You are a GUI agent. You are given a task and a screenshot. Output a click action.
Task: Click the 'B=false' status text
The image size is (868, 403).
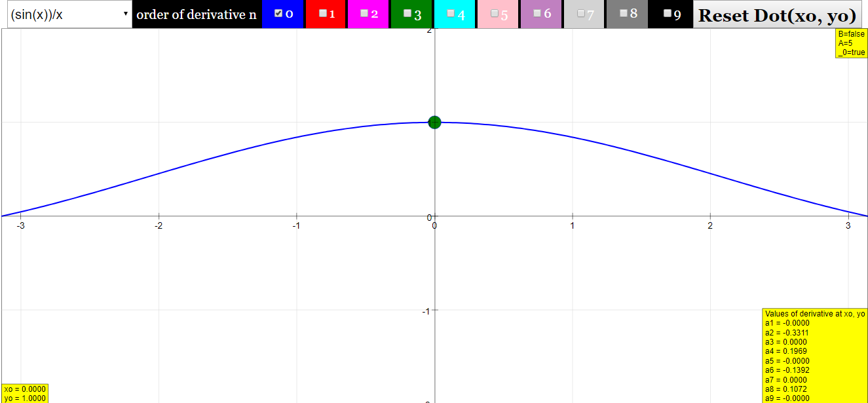click(x=851, y=34)
